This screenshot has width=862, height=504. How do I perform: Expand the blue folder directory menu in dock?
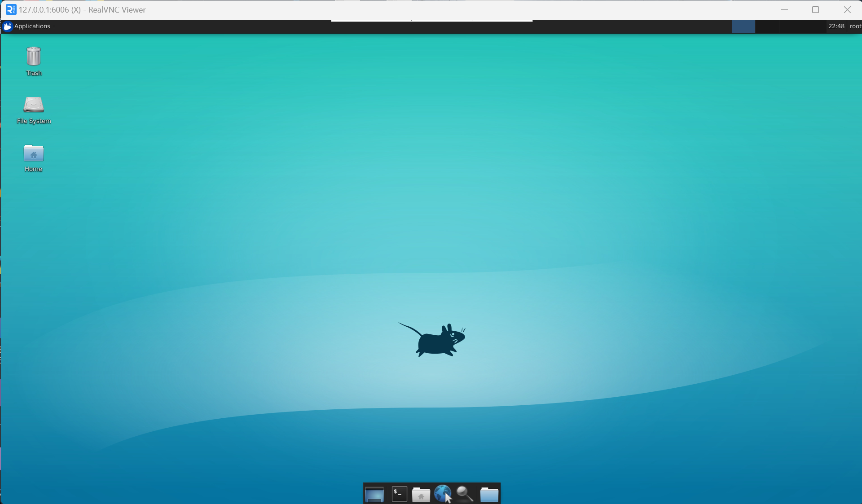(489, 495)
